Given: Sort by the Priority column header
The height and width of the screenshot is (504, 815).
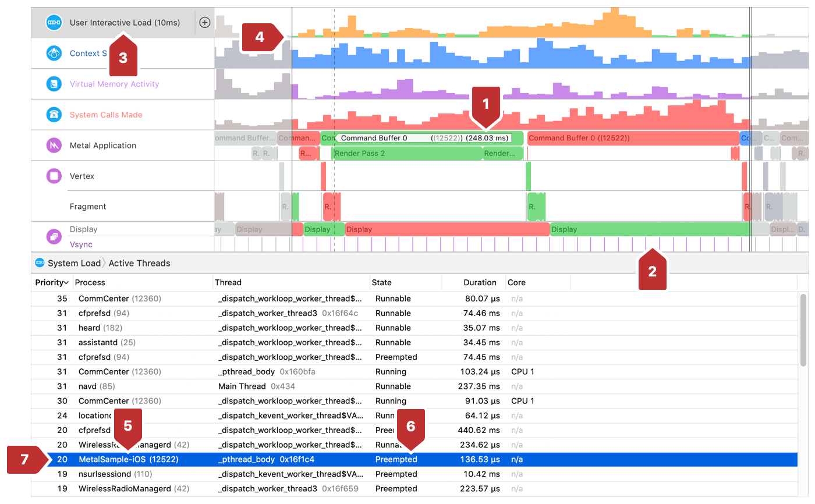Looking at the screenshot, I should pos(51,282).
